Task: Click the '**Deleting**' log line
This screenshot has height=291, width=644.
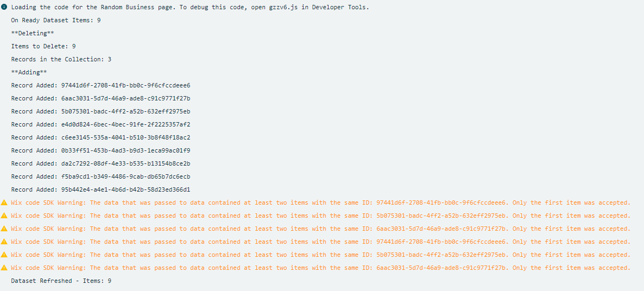Action: coord(33,33)
